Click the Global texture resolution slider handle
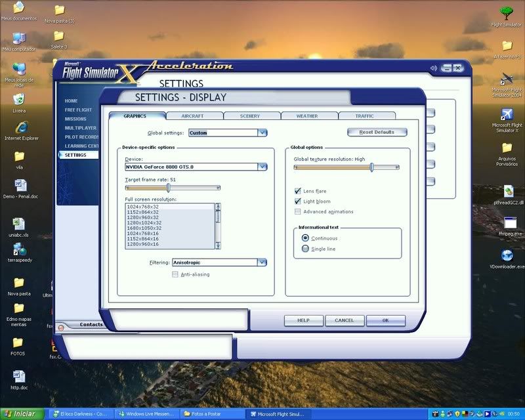Image resolution: width=525 pixels, height=420 pixels. 371,167
